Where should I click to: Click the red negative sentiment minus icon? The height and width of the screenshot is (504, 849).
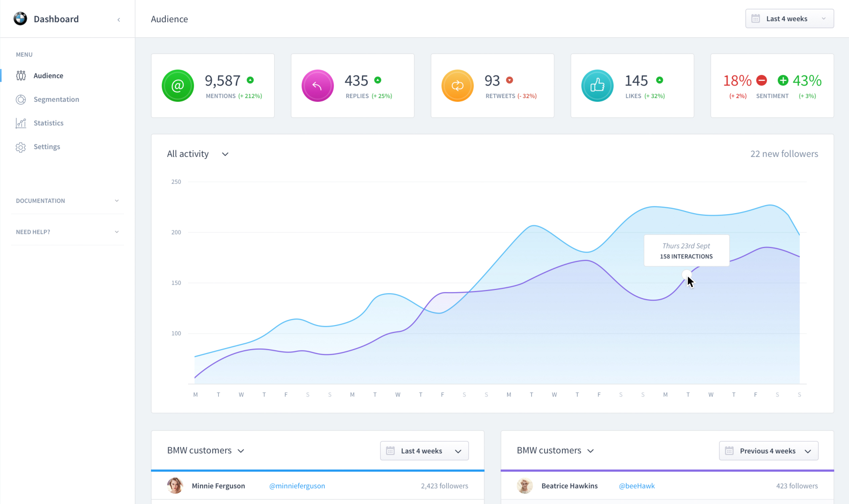click(761, 81)
